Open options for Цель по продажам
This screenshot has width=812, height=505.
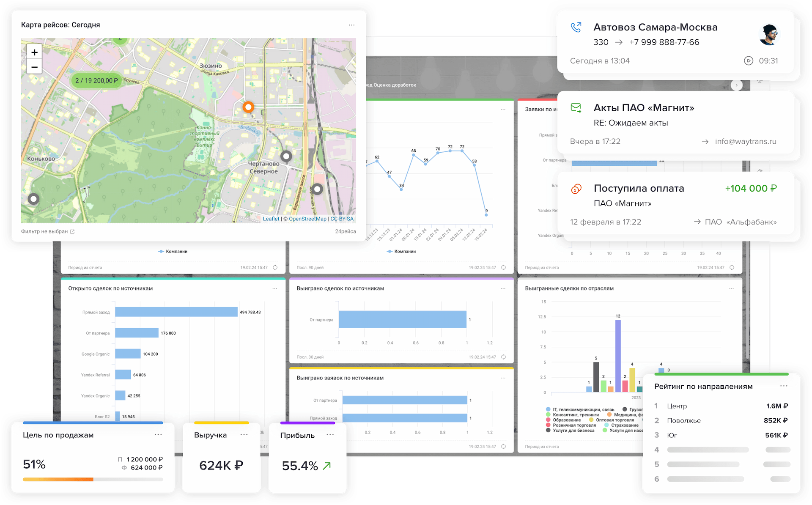tap(158, 434)
